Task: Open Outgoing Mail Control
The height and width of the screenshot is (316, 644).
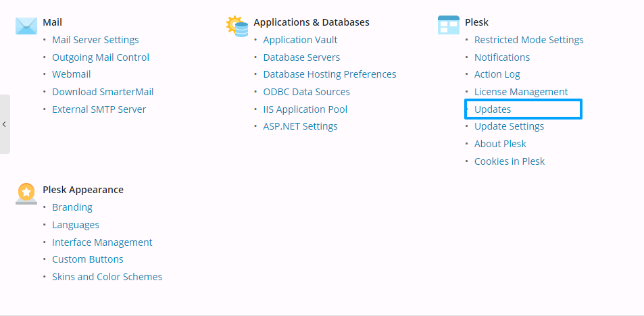Action: click(x=101, y=57)
